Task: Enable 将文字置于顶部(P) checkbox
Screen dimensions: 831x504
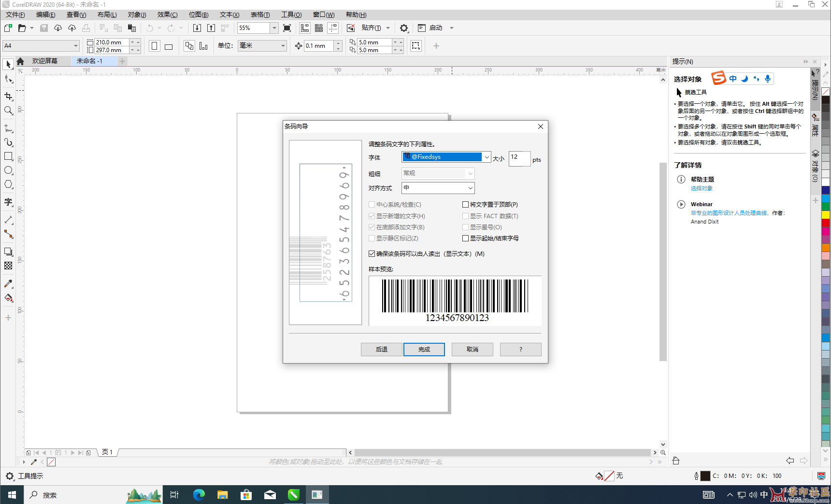Action: 466,205
